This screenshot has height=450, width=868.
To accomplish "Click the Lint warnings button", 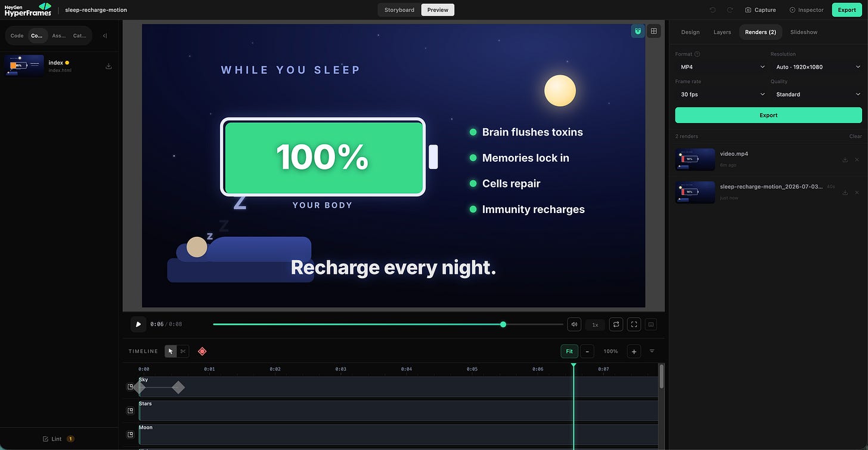I will click(58, 439).
